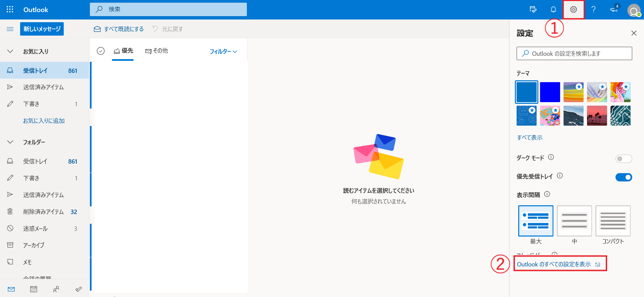Open the My Day calendar-check icon
The width and height of the screenshot is (644, 297).
point(533,9)
